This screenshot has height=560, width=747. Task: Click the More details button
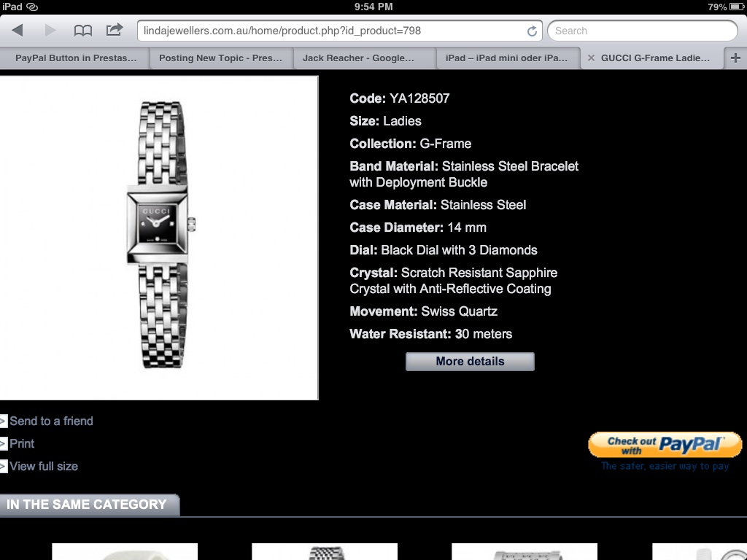(x=470, y=362)
